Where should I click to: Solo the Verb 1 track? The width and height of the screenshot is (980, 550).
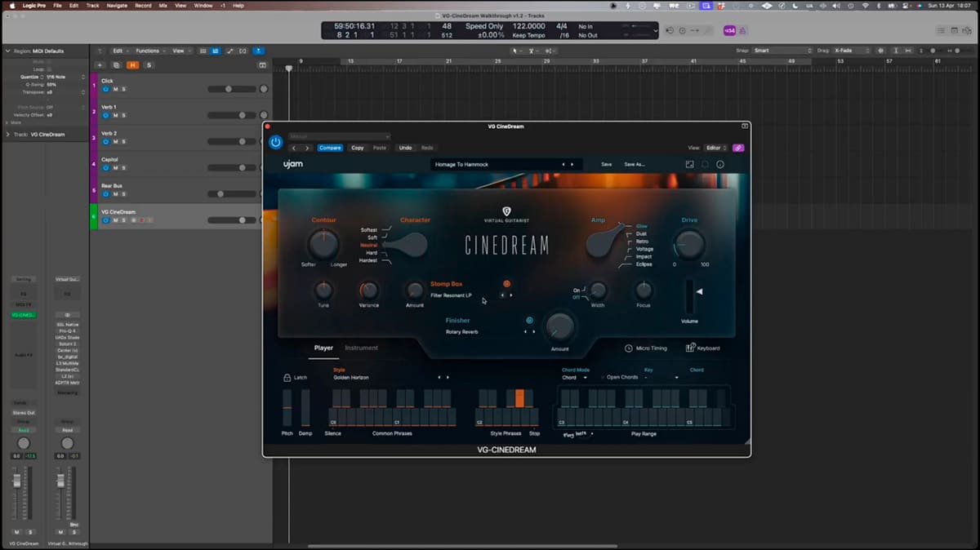123,115
